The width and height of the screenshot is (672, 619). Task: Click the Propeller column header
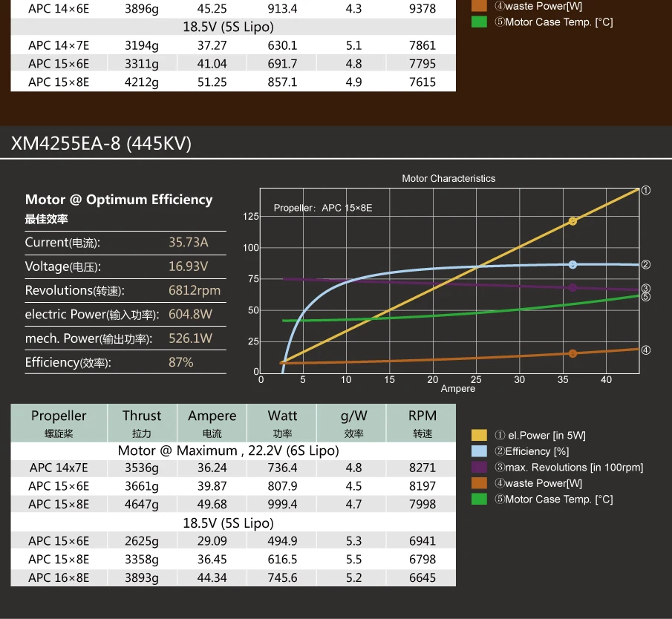[59, 423]
